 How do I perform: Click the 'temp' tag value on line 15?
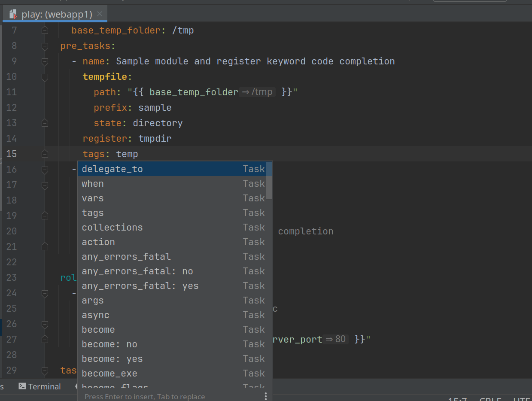tap(127, 154)
